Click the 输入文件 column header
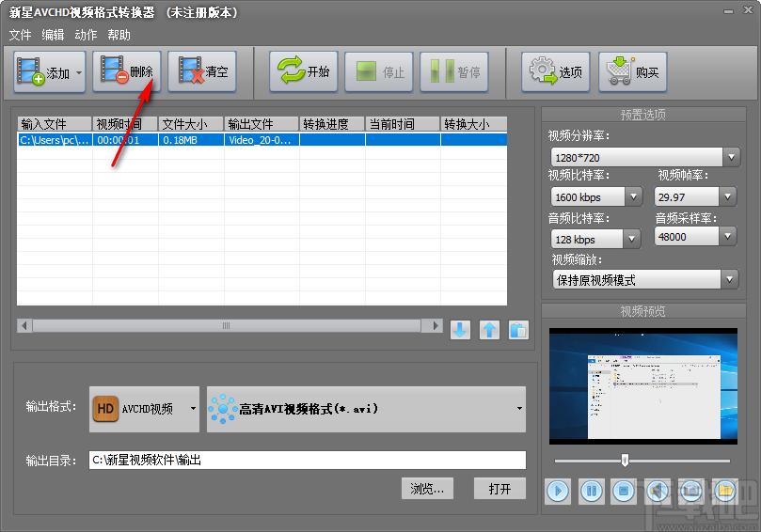 pyautogui.click(x=55, y=124)
